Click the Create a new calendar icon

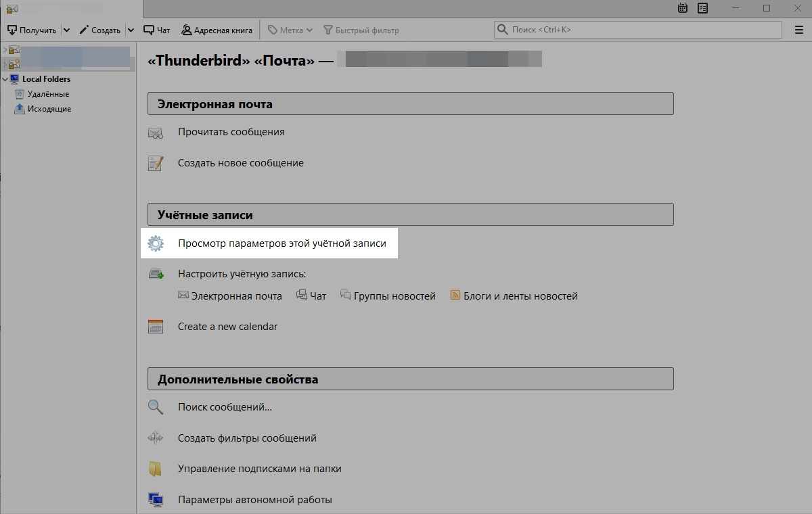coord(156,327)
